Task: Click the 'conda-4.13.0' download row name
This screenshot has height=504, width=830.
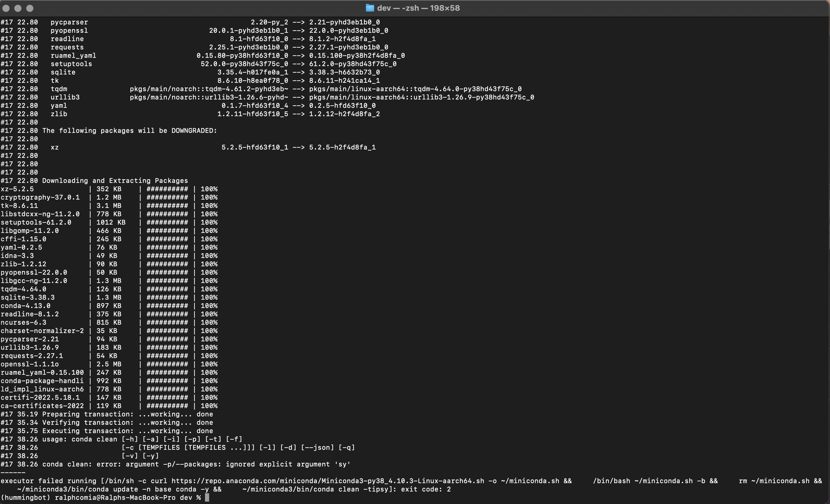Action: coord(26,306)
